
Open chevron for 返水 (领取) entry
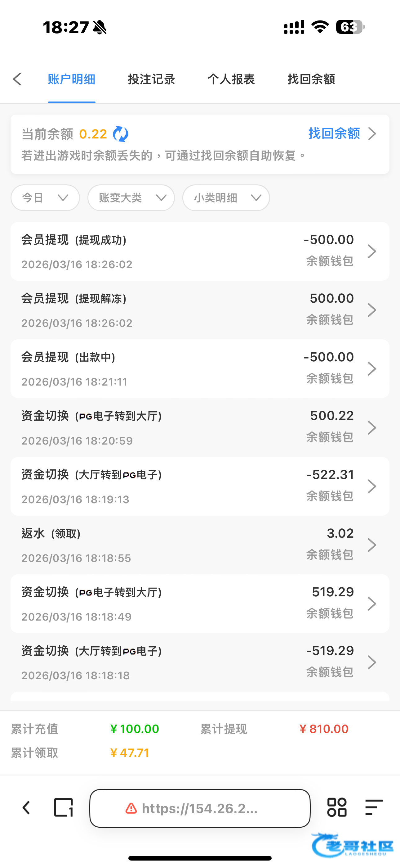click(x=372, y=545)
